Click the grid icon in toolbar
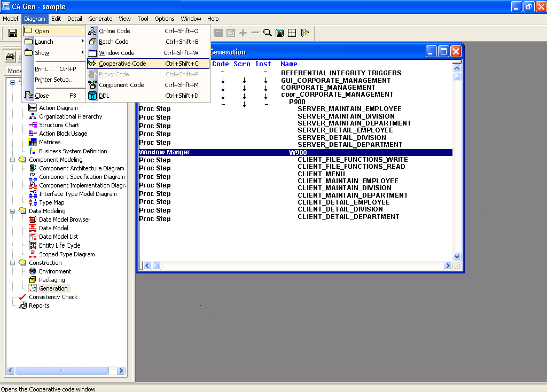The height and width of the screenshot is (392, 547). [292, 33]
